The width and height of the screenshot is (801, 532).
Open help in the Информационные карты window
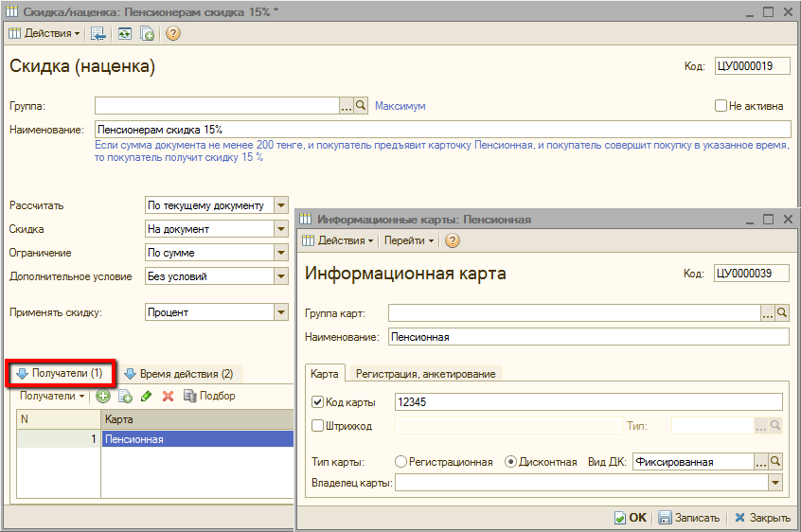point(453,240)
